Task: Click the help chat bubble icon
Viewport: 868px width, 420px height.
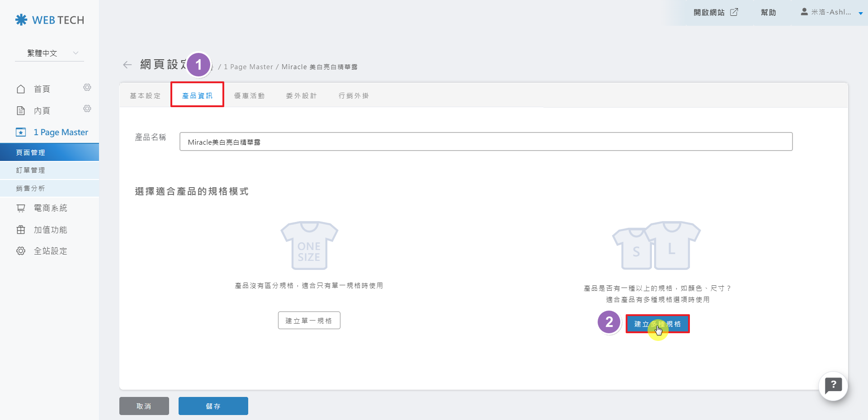Action: tap(833, 386)
